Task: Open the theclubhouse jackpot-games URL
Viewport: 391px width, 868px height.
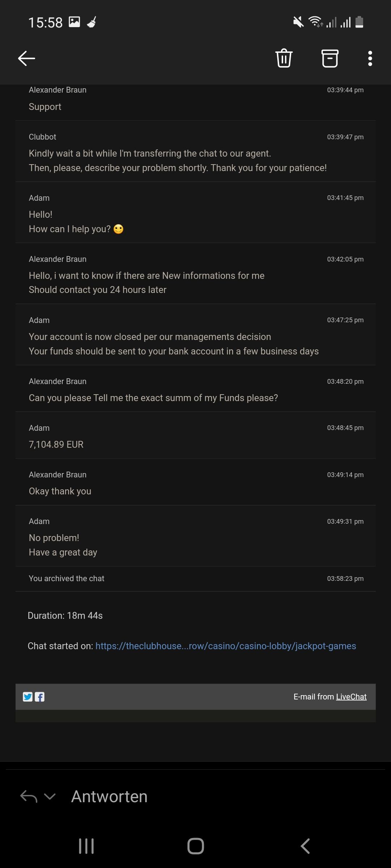Action: tap(226, 646)
